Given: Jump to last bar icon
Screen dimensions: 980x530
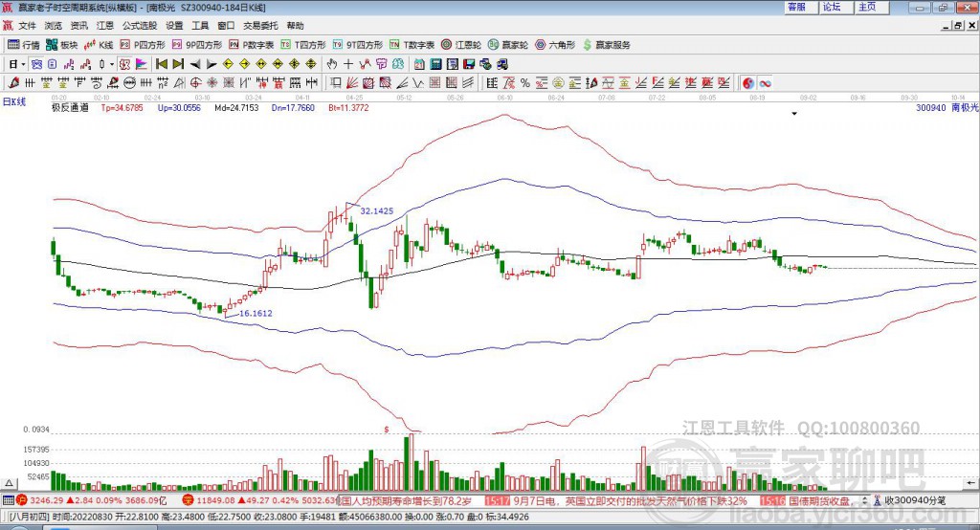Looking at the screenshot, I should 178,64.
